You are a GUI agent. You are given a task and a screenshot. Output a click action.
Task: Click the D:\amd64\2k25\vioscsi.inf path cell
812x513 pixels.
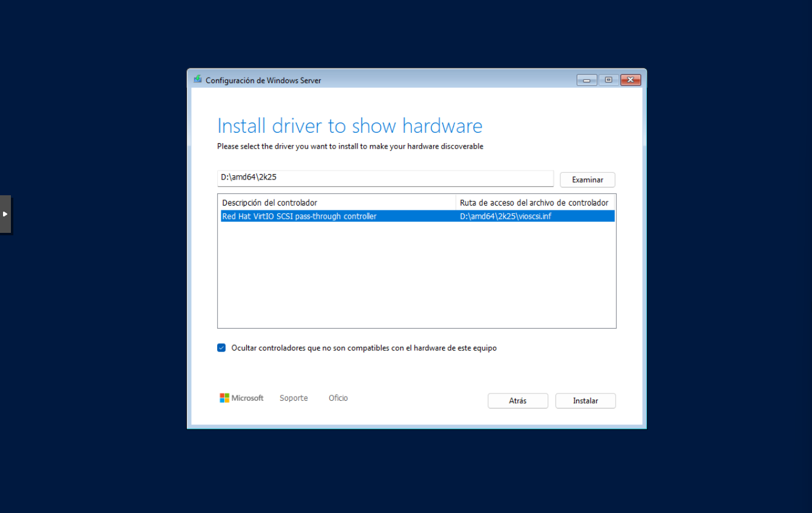tap(506, 216)
